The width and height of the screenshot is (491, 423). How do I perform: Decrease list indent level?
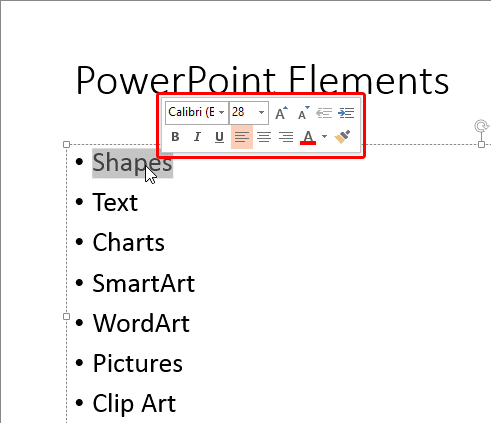click(324, 113)
